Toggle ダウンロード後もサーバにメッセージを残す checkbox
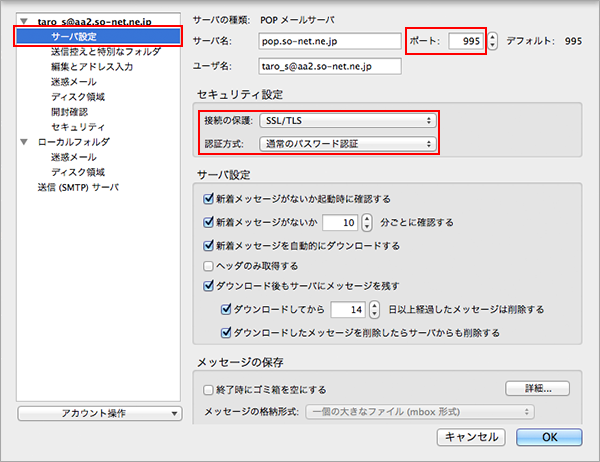This screenshot has height=462, width=600. [208, 286]
